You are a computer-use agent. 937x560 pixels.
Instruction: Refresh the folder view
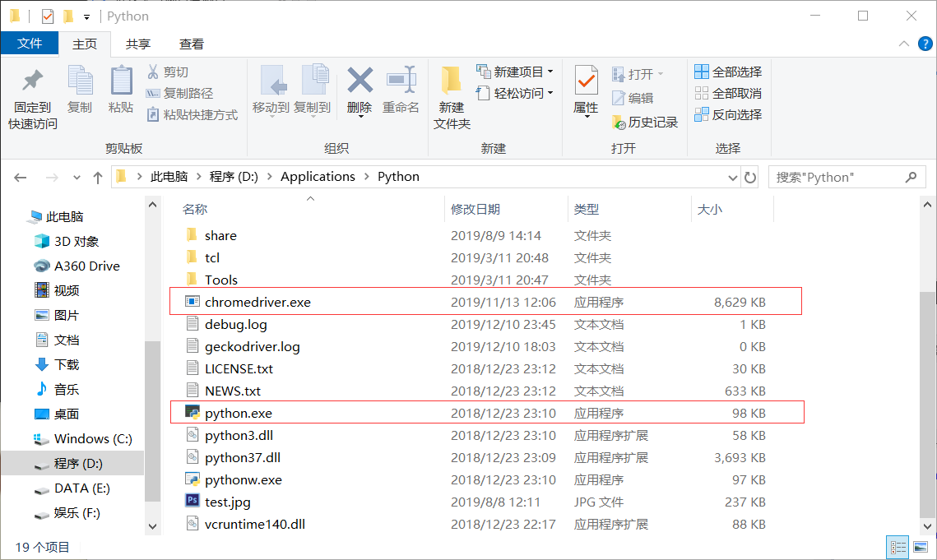[x=750, y=178]
